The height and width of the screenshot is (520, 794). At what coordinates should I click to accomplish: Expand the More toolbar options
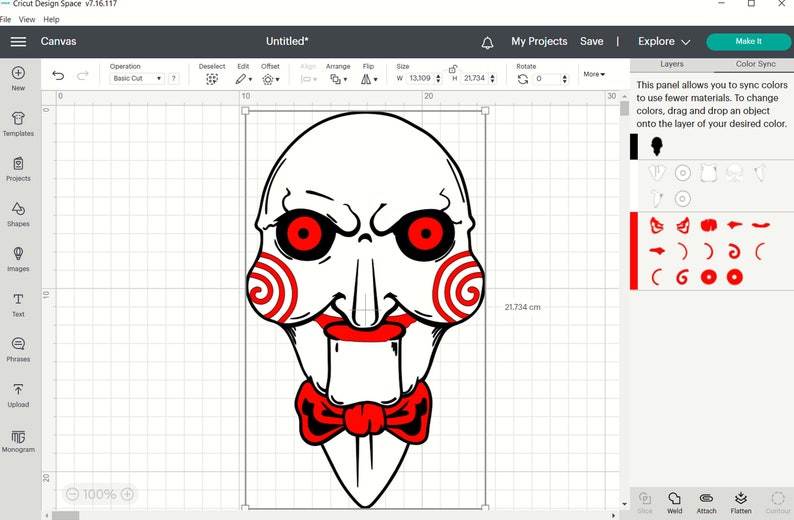[594, 74]
